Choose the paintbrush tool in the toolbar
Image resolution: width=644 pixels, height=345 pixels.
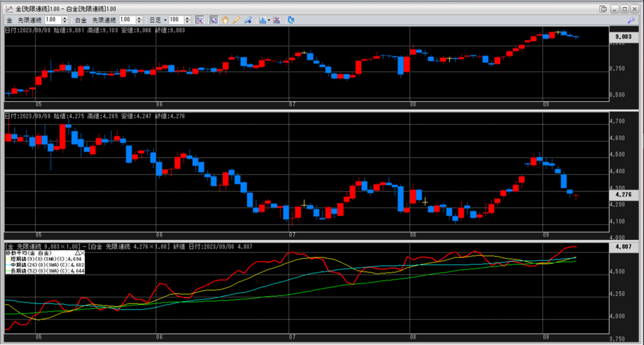tap(248, 20)
